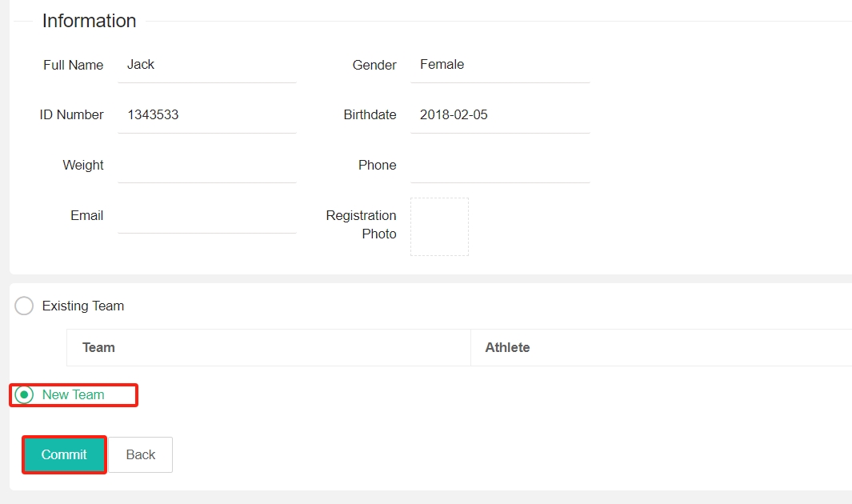The height and width of the screenshot is (504, 852).
Task: Select the Existing Team radio button
Action: (23, 306)
